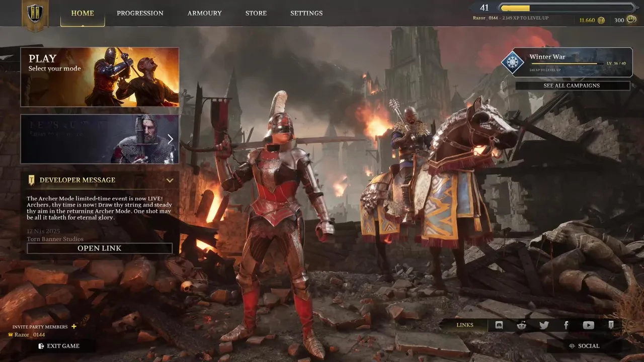The width and height of the screenshot is (644, 362).
Task: Click the Razor_0144 XP to level up text
Action: [511, 18]
